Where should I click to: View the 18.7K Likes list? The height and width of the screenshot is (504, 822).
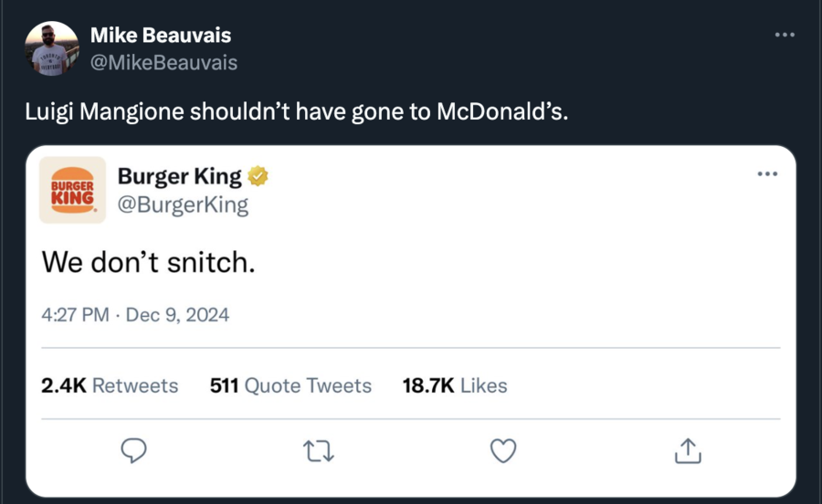coord(454,385)
